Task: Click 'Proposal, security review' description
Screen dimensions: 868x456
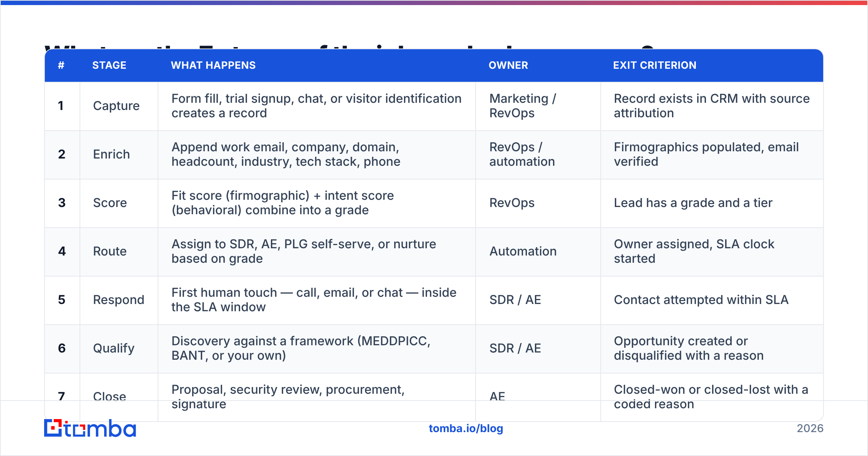Action: 317,397
